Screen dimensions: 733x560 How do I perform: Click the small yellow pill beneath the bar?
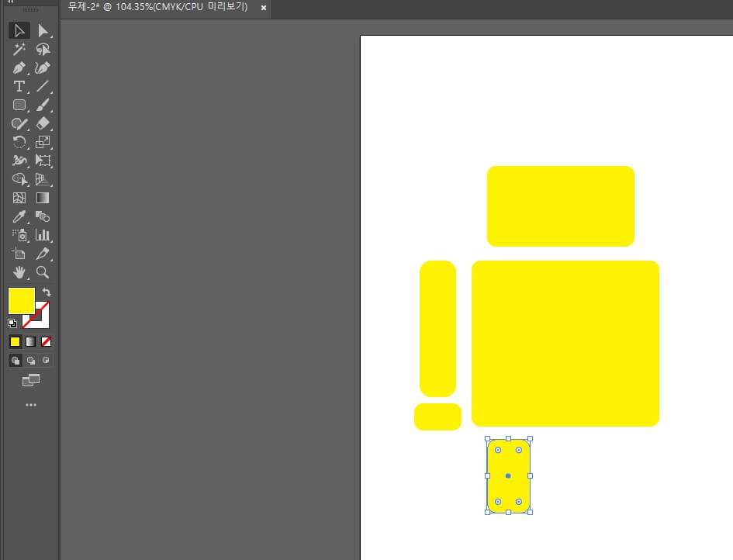pyautogui.click(x=438, y=417)
